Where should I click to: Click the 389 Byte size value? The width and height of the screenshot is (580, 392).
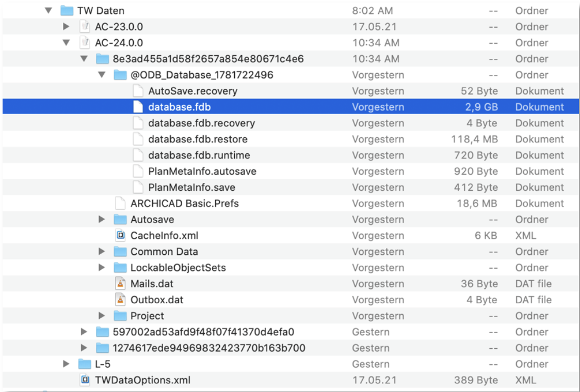[x=476, y=380]
